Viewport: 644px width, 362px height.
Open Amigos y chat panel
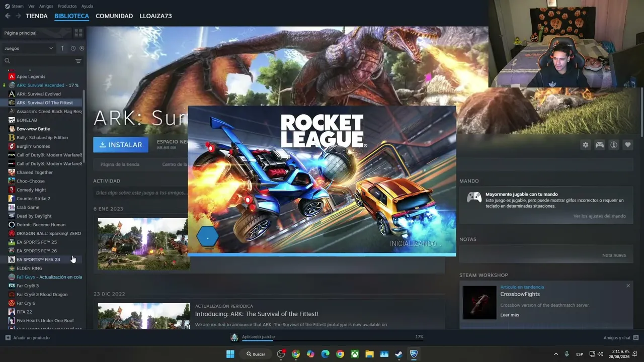[621, 338]
